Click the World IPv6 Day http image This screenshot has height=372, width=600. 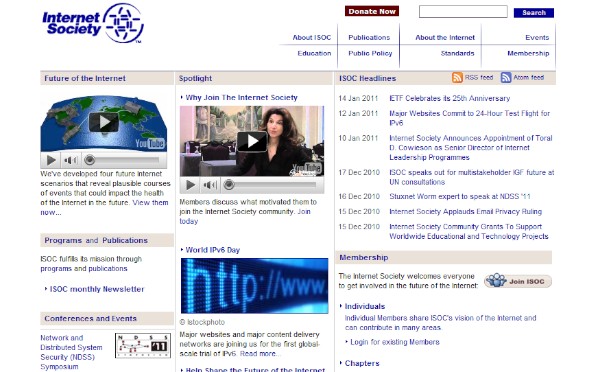pyautogui.click(x=254, y=286)
